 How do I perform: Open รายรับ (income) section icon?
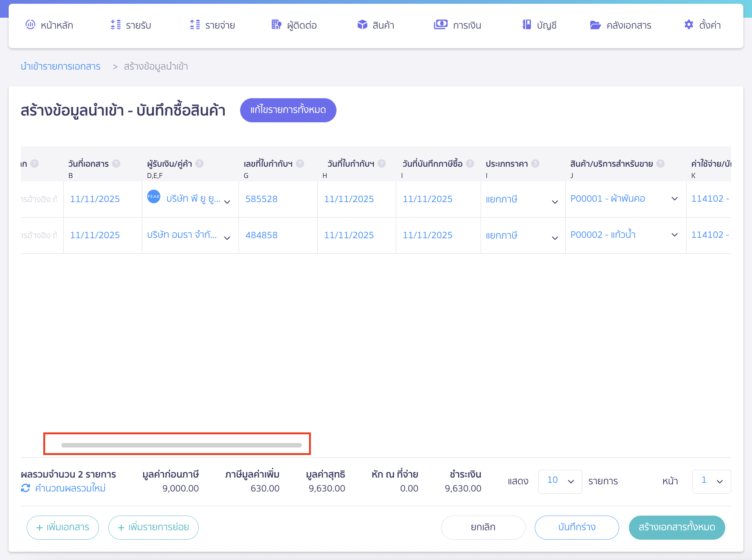tap(115, 25)
